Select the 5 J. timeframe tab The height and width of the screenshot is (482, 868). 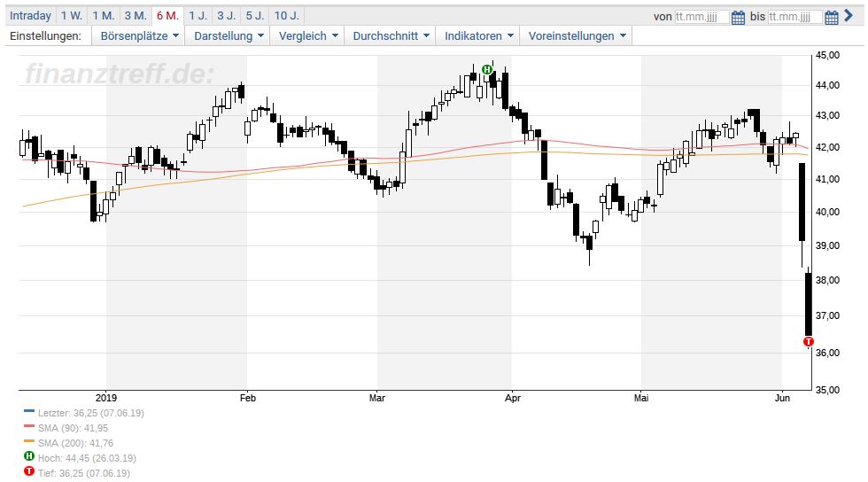(x=255, y=16)
